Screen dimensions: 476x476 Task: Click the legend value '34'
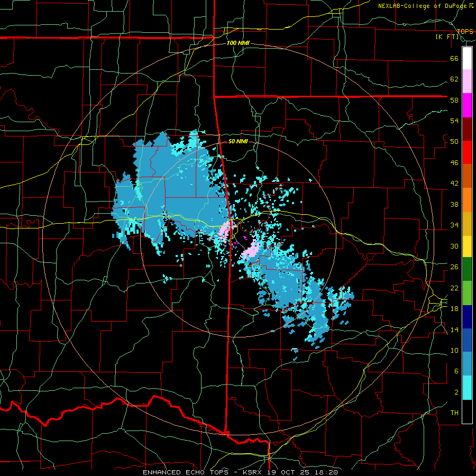(x=454, y=225)
